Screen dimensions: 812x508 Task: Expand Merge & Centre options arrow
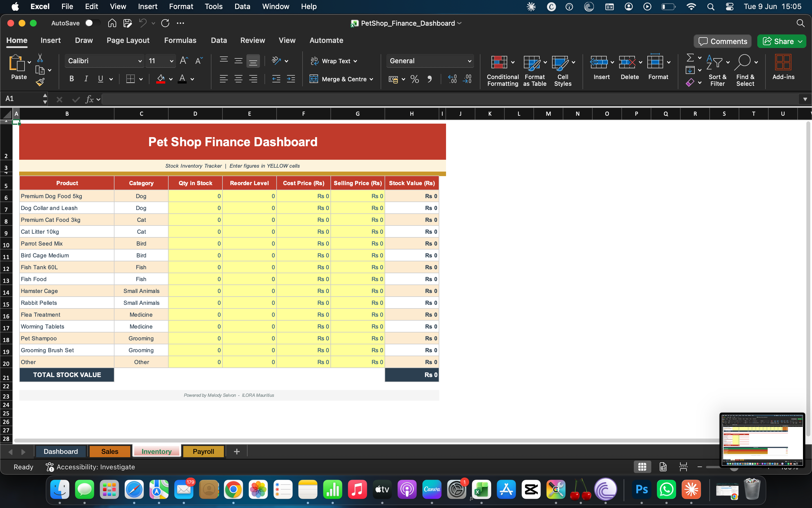(x=371, y=79)
